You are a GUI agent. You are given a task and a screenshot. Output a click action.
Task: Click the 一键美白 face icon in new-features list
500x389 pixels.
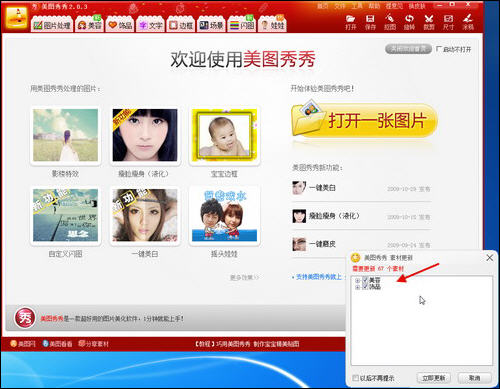299,188
